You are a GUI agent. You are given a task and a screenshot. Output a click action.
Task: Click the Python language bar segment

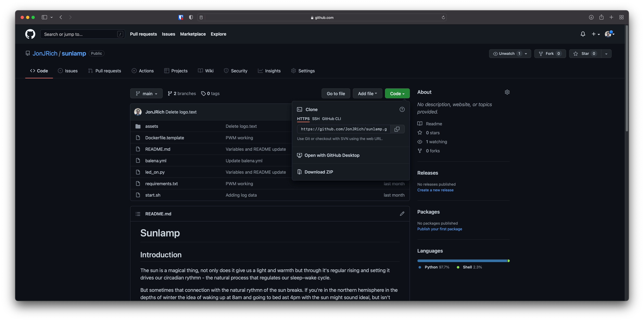click(462, 261)
